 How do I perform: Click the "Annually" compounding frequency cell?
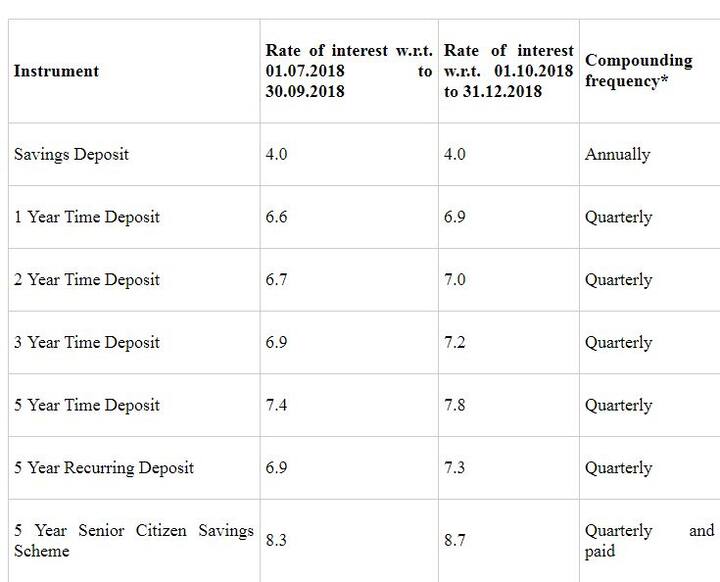pos(617,155)
